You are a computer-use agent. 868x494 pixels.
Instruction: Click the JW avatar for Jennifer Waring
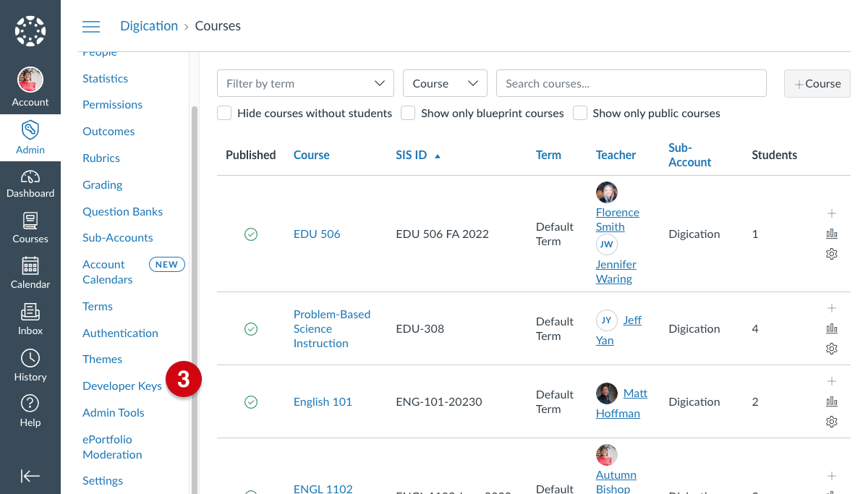(607, 244)
